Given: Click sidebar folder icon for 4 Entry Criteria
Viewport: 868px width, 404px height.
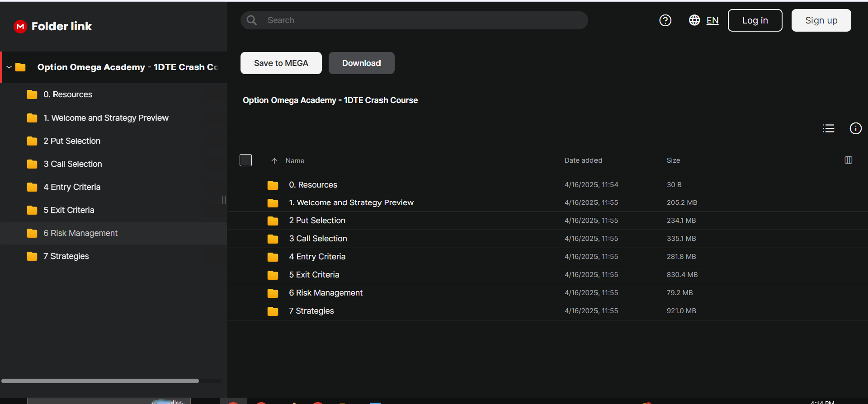Looking at the screenshot, I should coord(32,187).
